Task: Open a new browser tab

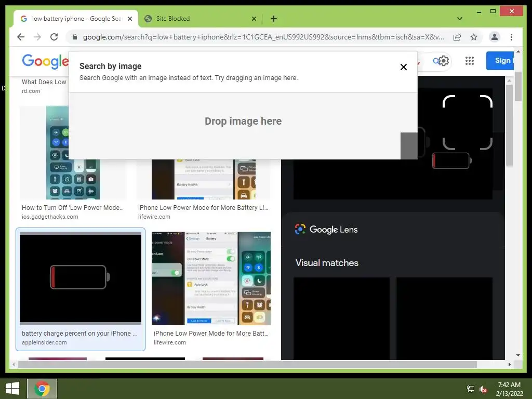Action: point(274,19)
